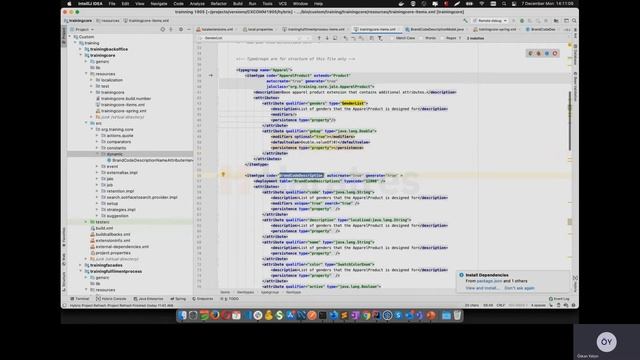Expand the trainingfacades module node
This screenshot has width=640, height=360.
pyautogui.click(x=81, y=265)
